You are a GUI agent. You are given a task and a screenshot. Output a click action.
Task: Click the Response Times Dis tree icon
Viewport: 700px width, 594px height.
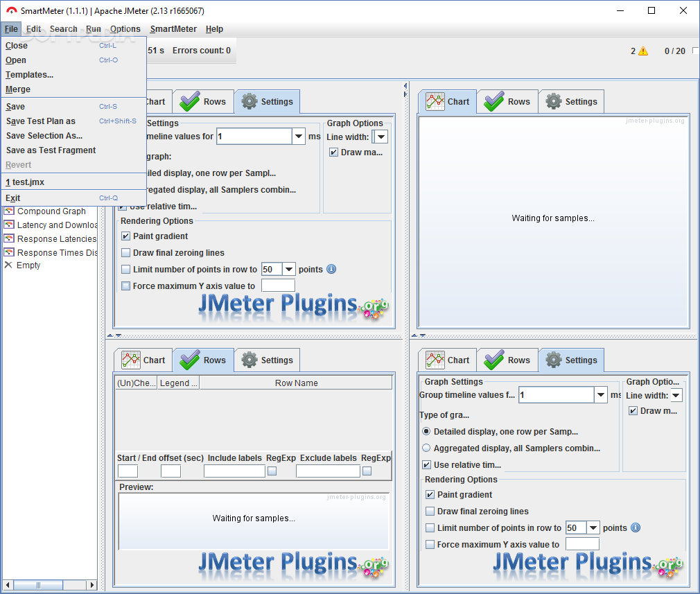point(9,252)
